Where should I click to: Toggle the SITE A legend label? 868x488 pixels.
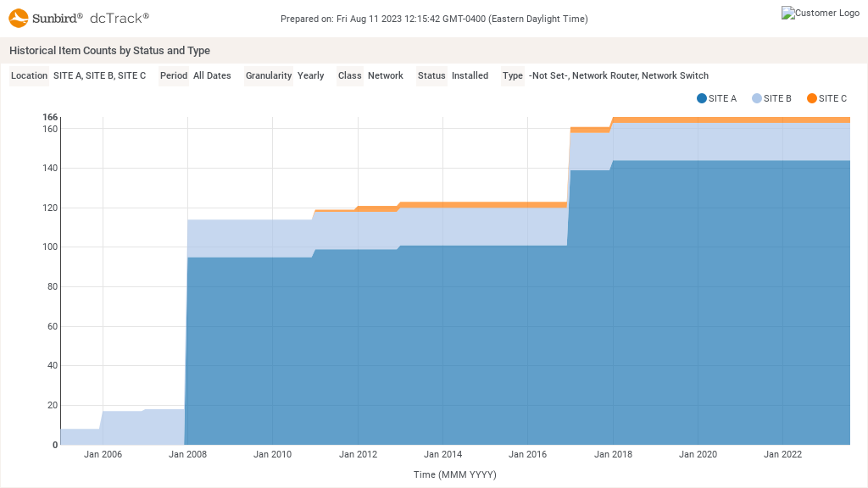point(722,98)
